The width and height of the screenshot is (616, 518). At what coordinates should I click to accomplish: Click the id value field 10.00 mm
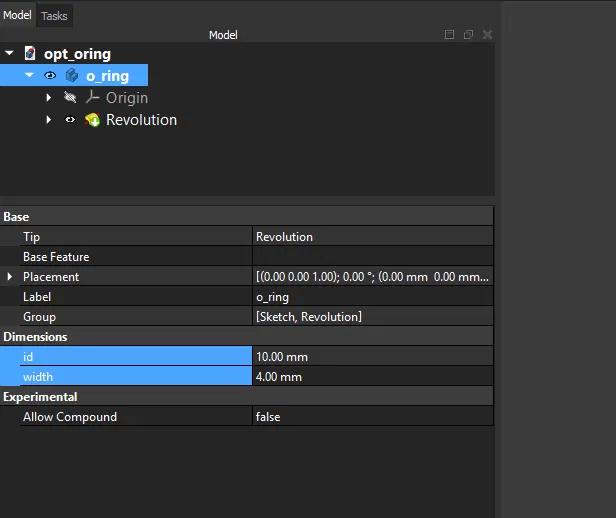click(x=372, y=357)
